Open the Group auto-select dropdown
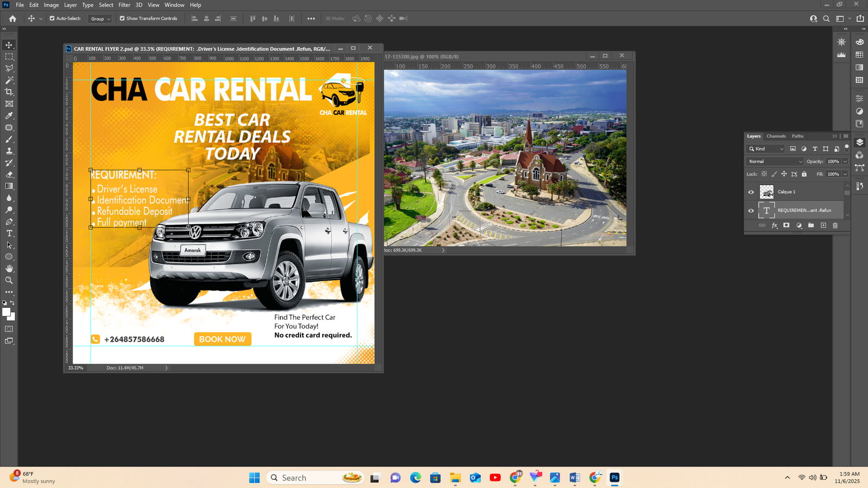The image size is (868, 488). click(100, 18)
